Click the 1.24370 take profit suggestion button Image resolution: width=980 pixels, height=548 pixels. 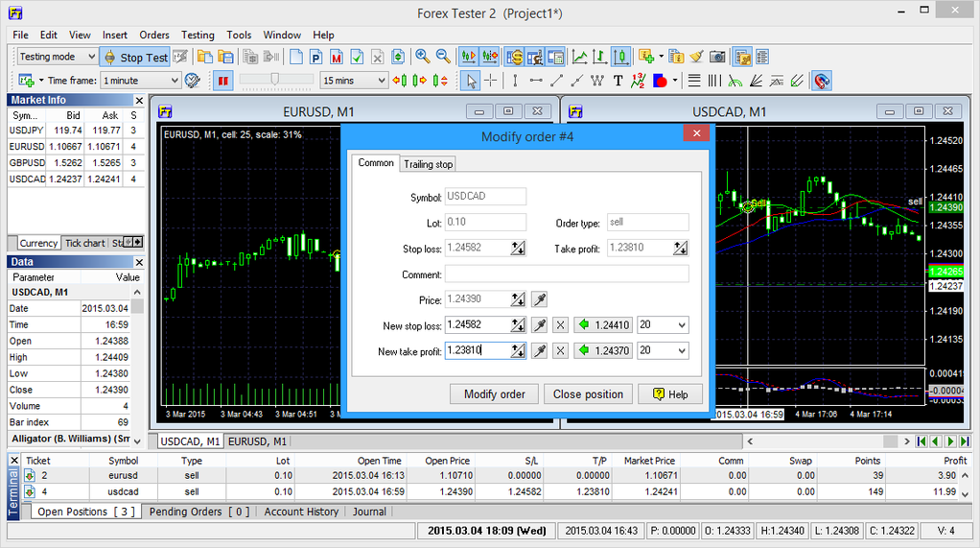coord(603,350)
